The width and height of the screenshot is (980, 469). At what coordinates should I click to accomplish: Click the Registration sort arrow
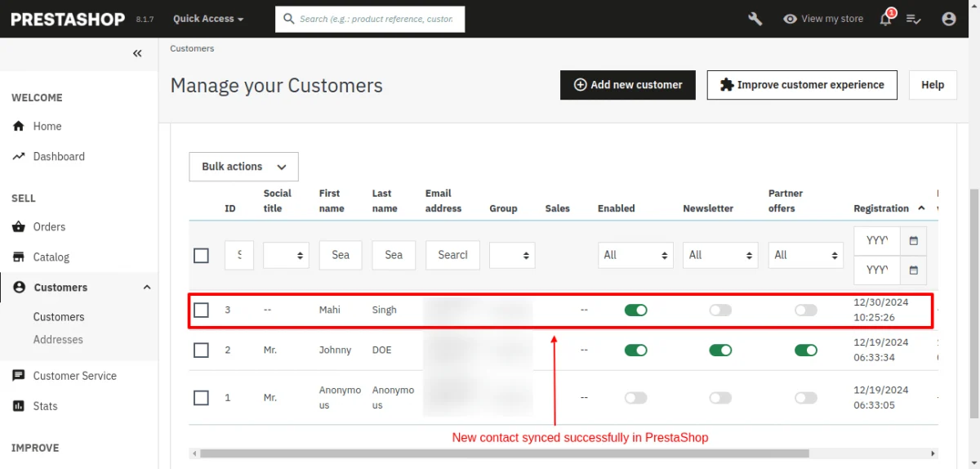tap(921, 208)
